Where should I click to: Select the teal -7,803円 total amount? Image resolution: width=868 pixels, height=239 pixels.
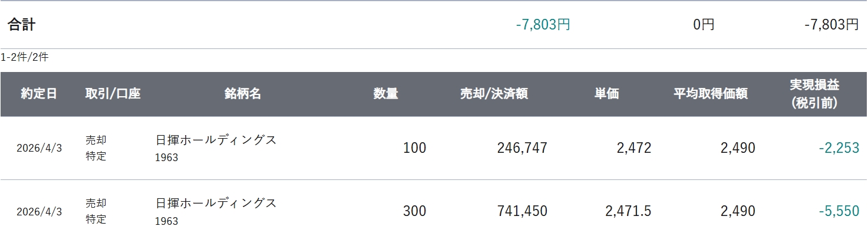pyautogui.click(x=543, y=25)
